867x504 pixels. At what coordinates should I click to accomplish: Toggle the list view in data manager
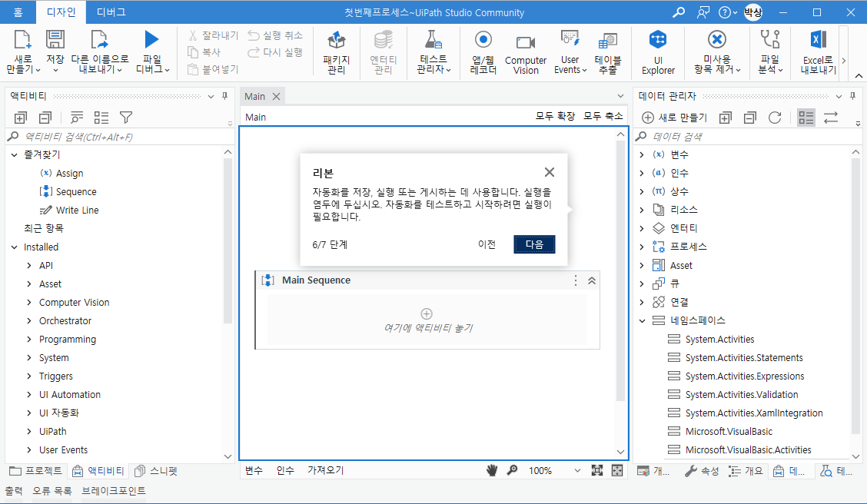pyautogui.click(x=806, y=118)
